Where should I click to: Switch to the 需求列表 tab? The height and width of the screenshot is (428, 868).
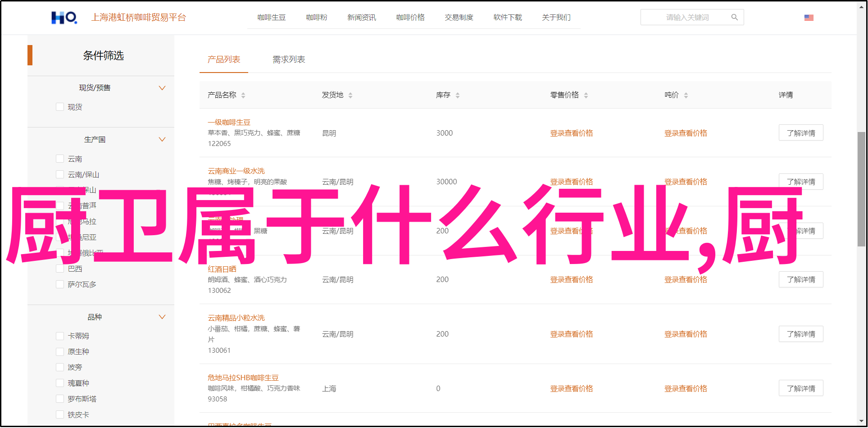pos(289,59)
